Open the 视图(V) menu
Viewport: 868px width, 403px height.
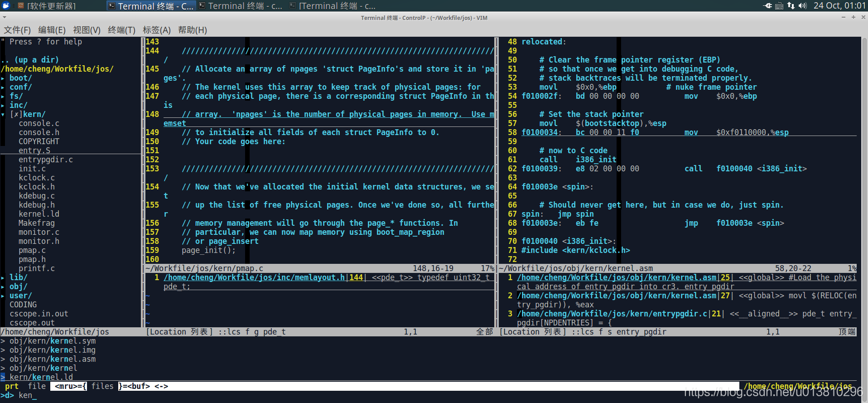pyautogui.click(x=87, y=30)
